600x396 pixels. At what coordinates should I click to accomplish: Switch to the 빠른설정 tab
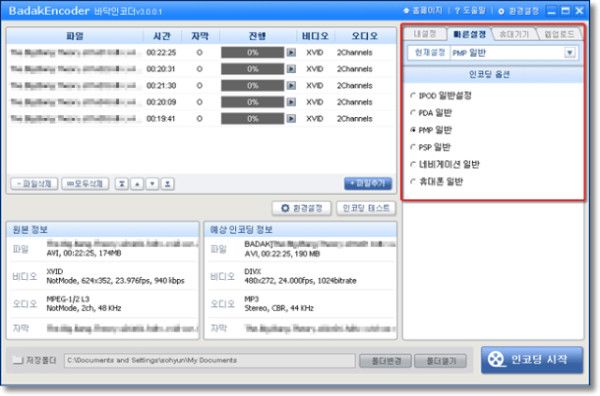tap(470, 34)
